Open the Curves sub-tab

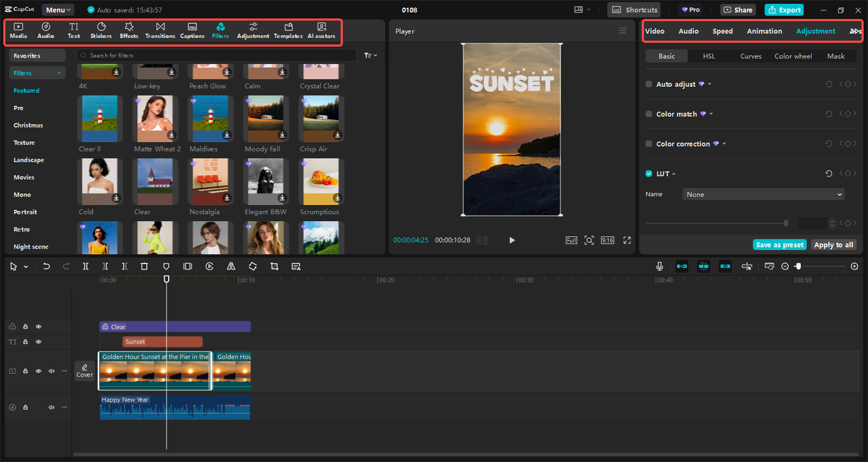[751, 56]
